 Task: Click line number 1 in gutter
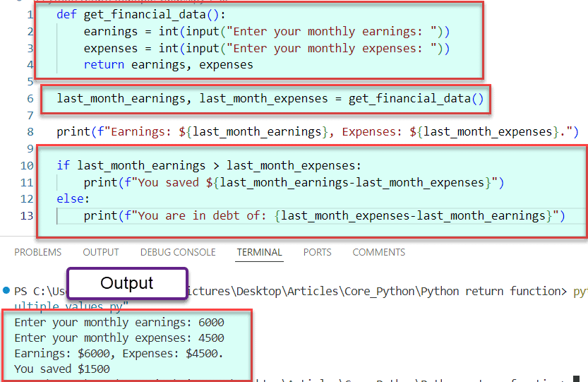(30, 15)
